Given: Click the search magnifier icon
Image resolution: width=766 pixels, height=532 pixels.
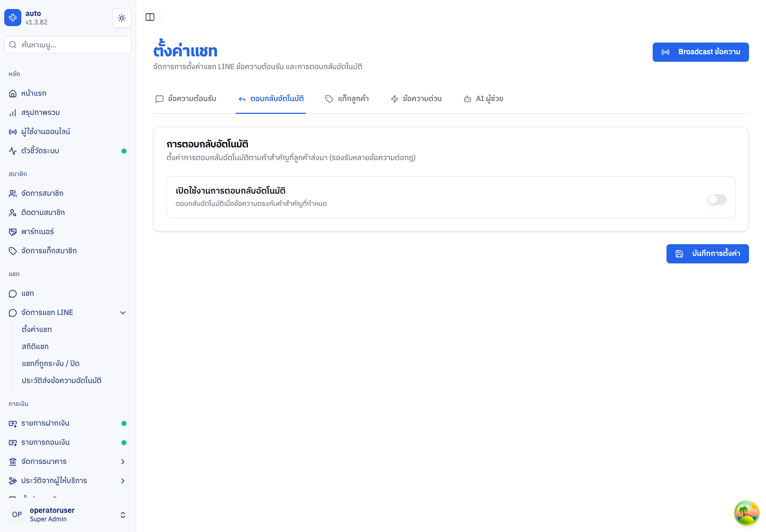Looking at the screenshot, I should 13,45.
